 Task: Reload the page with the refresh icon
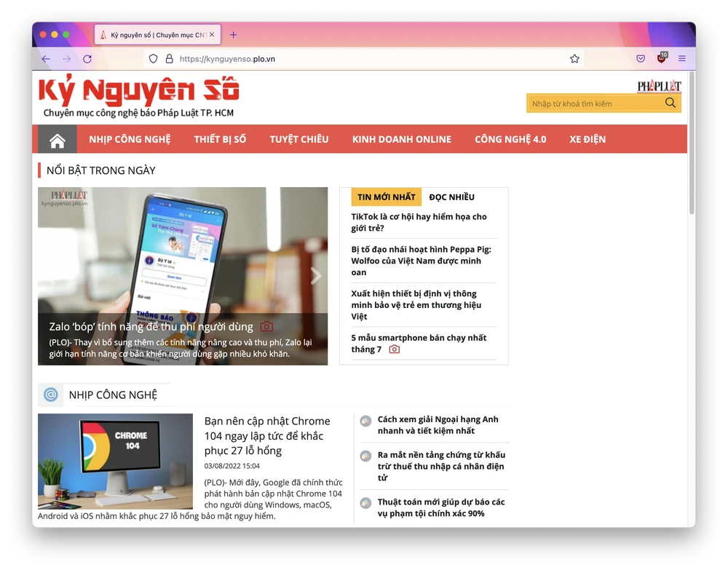(87, 59)
